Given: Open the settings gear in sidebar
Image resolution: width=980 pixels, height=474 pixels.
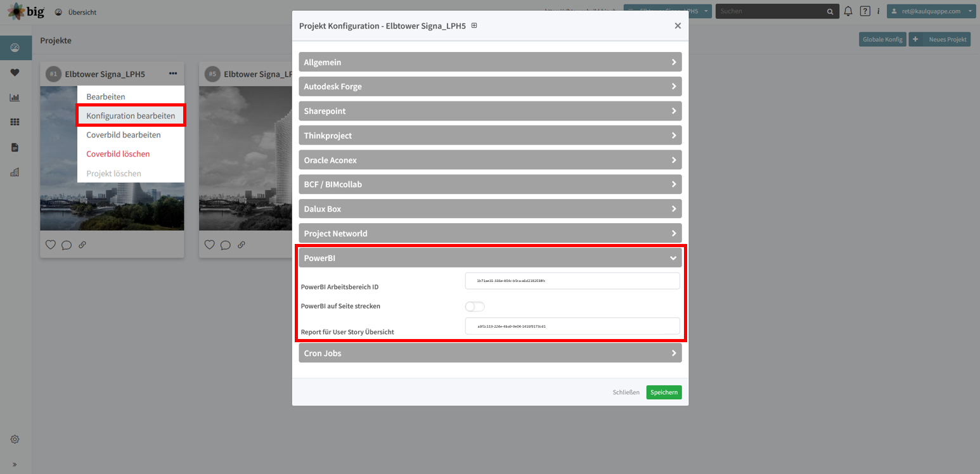Looking at the screenshot, I should [x=15, y=439].
